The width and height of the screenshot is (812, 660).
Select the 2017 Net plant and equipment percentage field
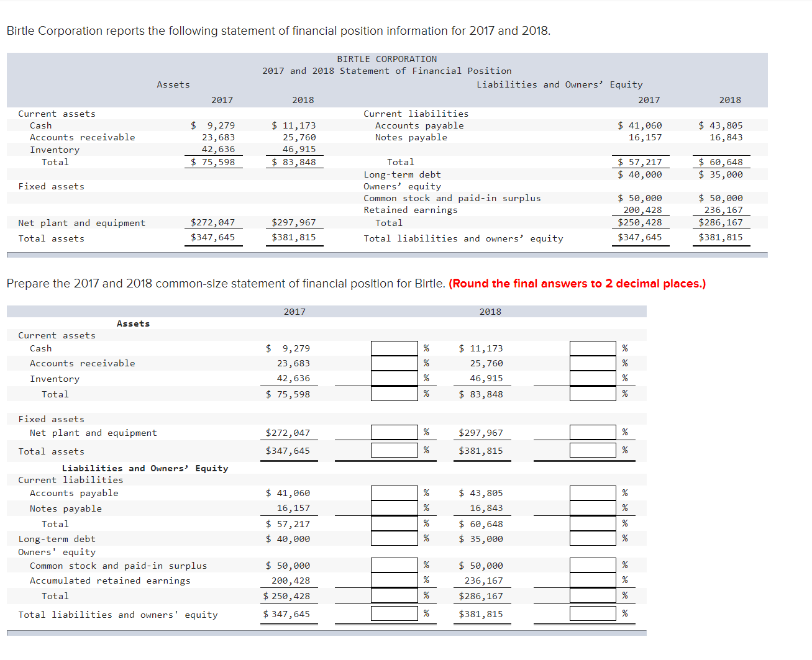(x=395, y=432)
